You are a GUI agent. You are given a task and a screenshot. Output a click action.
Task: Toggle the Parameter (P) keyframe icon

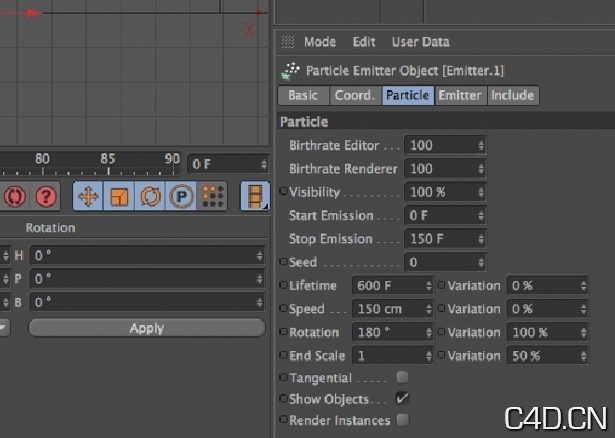(x=181, y=196)
